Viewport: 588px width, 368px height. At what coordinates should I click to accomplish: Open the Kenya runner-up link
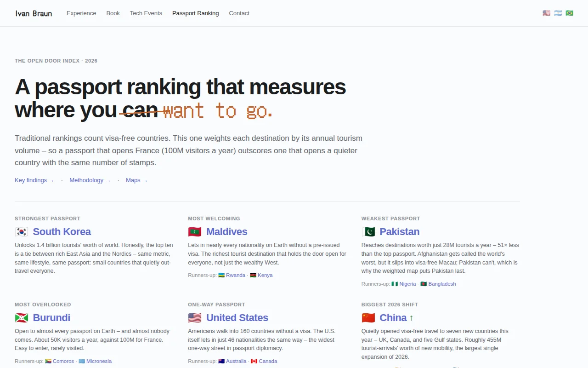click(265, 275)
